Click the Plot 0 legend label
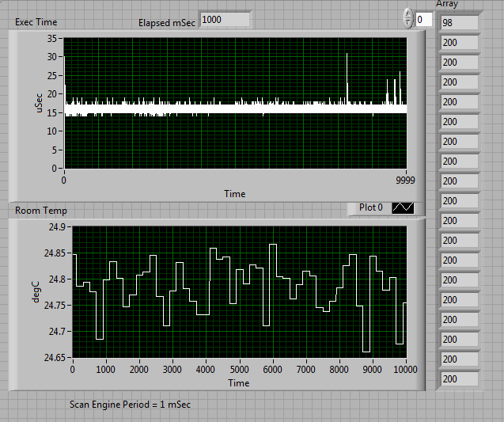 pos(371,207)
